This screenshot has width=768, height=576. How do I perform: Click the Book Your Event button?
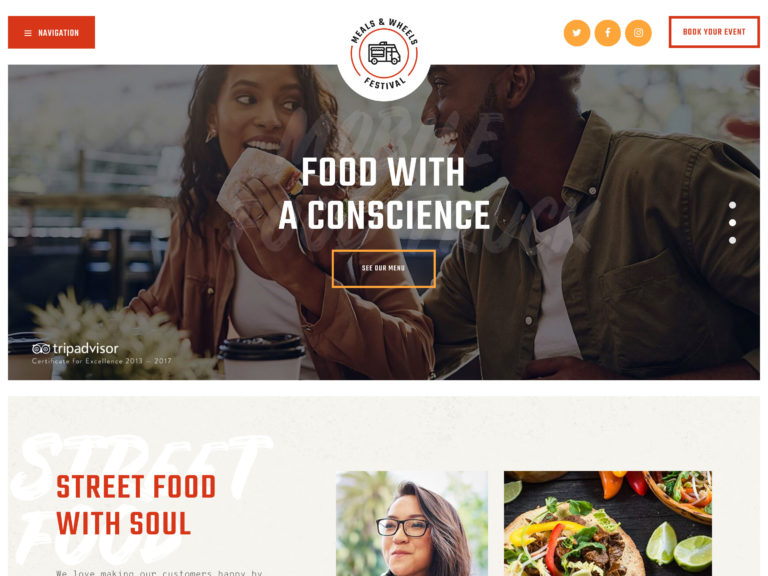[x=714, y=32]
